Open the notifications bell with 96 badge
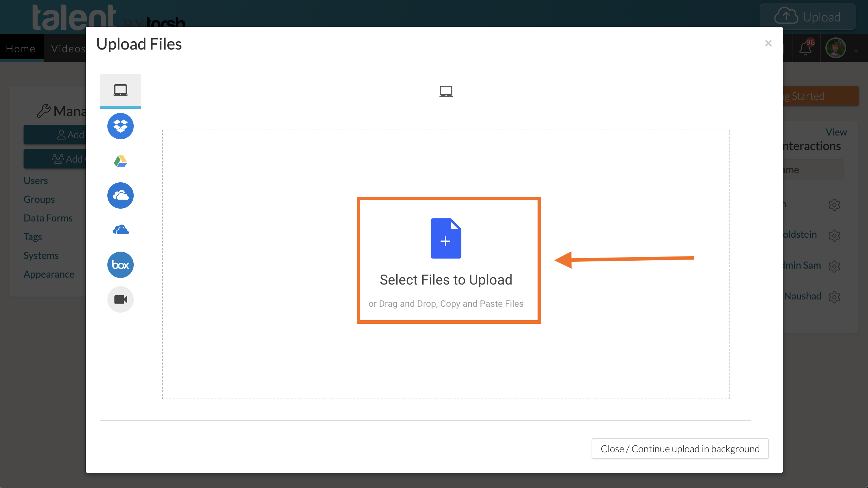Viewport: 868px width, 488px height. coord(806,48)
